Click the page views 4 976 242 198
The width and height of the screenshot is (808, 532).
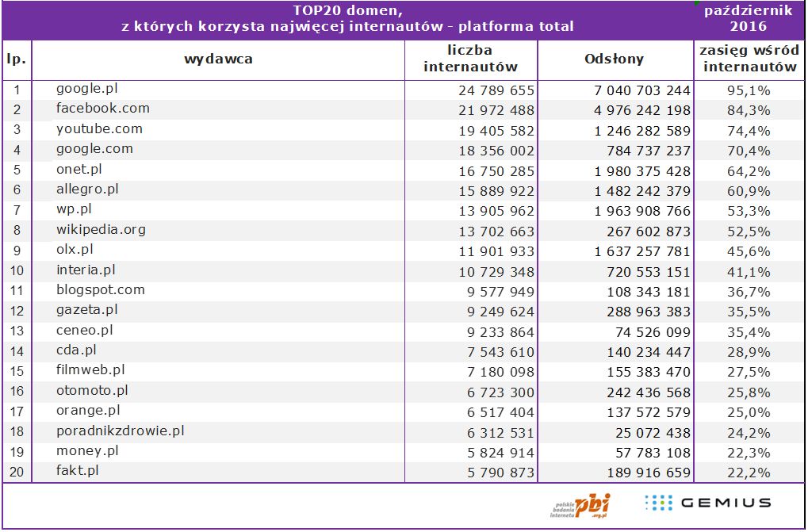[642, 111]
